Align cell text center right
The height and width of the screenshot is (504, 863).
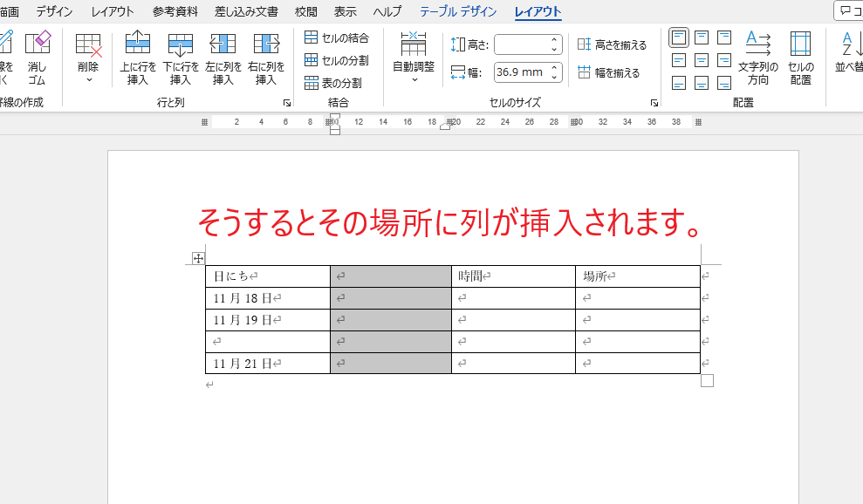[724, 60]
